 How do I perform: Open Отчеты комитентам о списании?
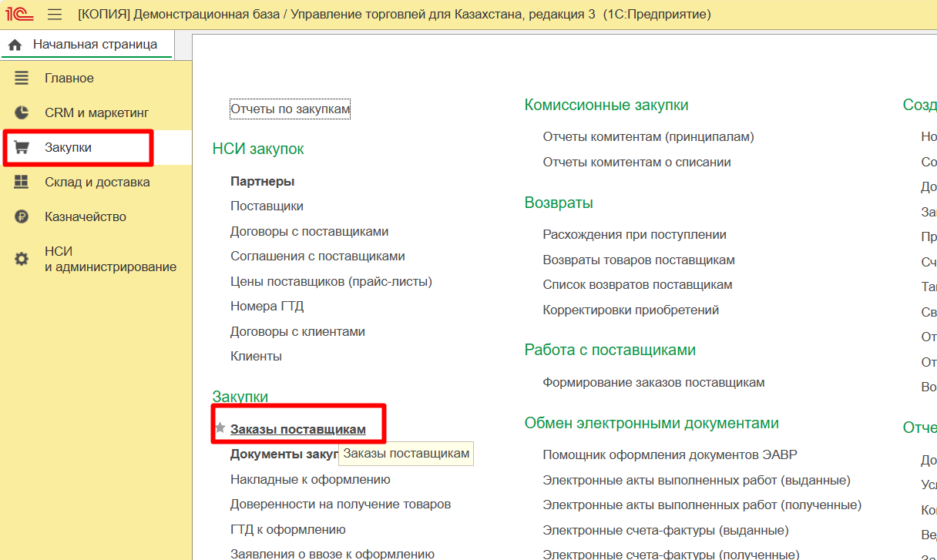tap(636, 162)
